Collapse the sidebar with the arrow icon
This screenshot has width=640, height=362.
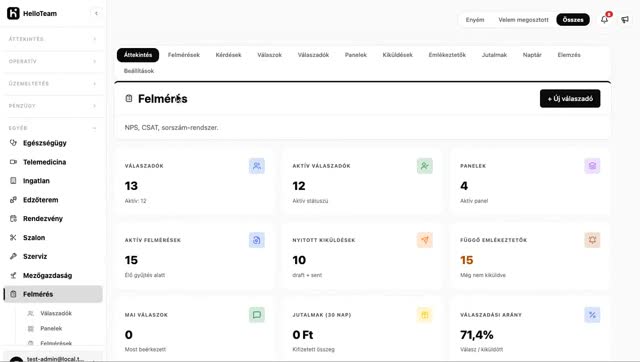[96, 13]
